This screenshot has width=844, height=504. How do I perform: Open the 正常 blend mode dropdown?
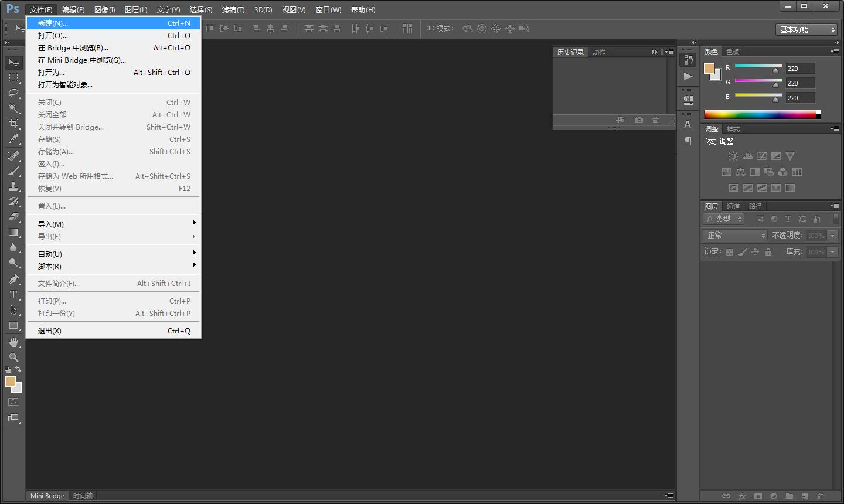pos(735,235)
